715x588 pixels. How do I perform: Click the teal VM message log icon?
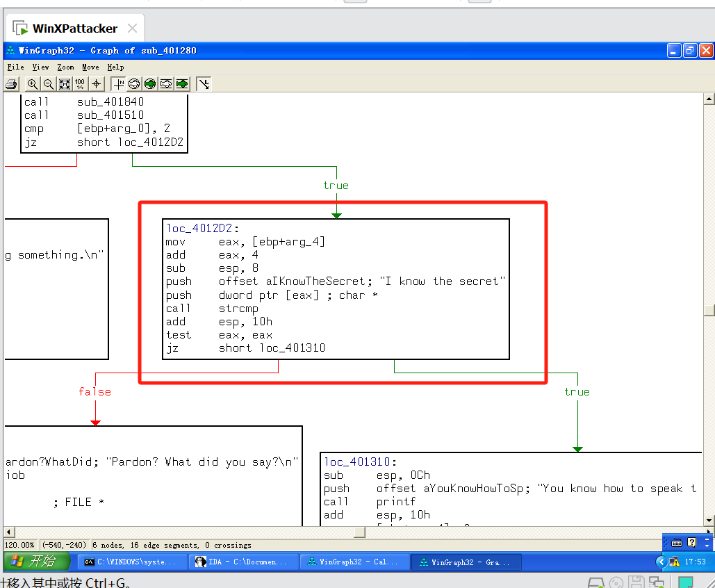(685, 582)
